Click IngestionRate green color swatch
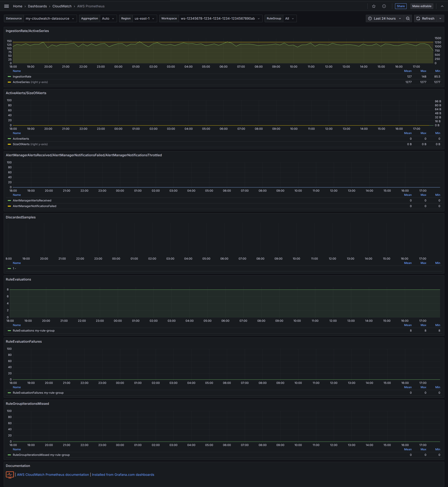Viewport: 448px width, 487px height. tap(9, 77)
